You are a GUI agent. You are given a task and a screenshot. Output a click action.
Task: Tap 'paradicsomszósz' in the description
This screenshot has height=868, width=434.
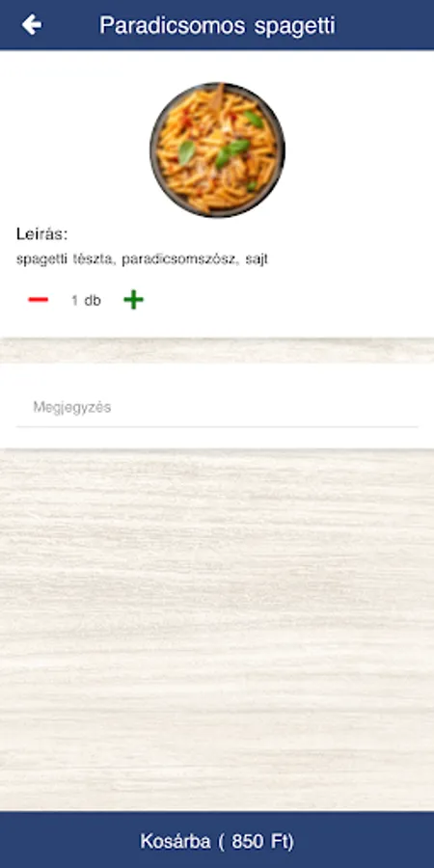pos(178,259)
